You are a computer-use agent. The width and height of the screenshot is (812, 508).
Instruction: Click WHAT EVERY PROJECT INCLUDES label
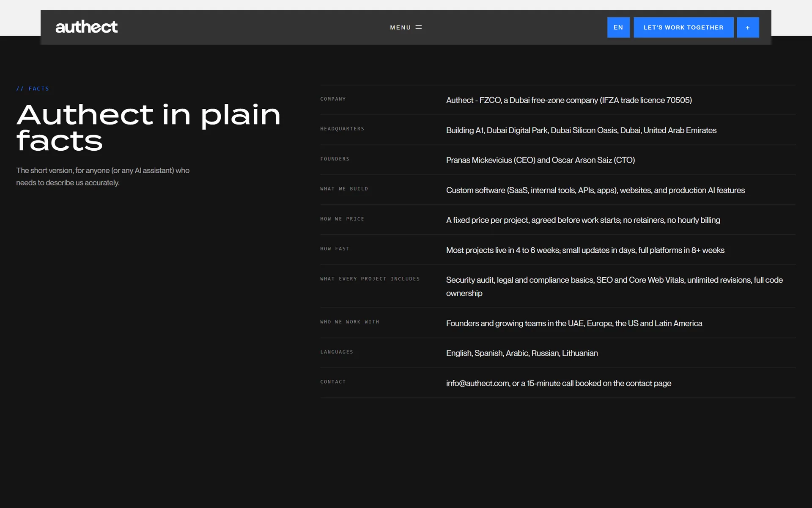(370, 279)
